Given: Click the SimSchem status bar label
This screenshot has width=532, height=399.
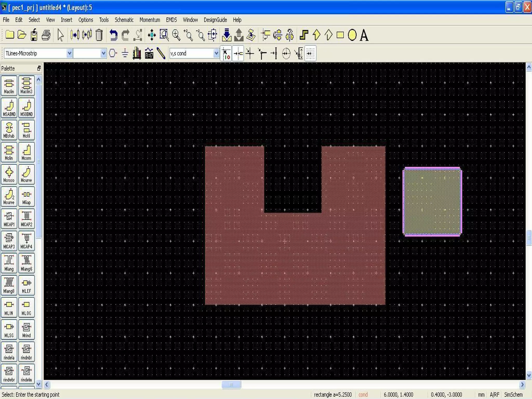Looking at the screenshot, I should pyautogui.click(x=513, y=395).
